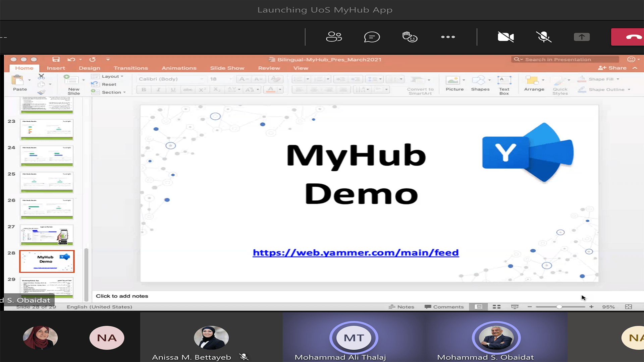Click the 'Click to add notes' area
644x362 pixels.
[122, 296]
